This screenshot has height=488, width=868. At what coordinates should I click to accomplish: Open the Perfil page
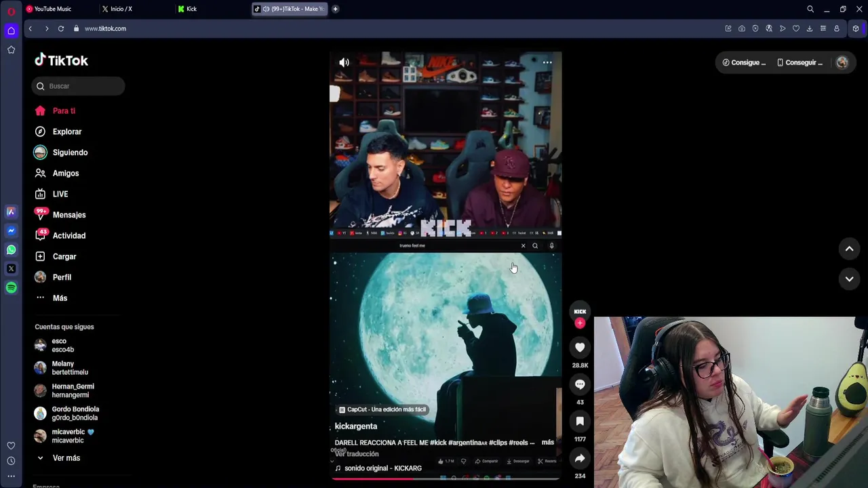pos(53,277)
